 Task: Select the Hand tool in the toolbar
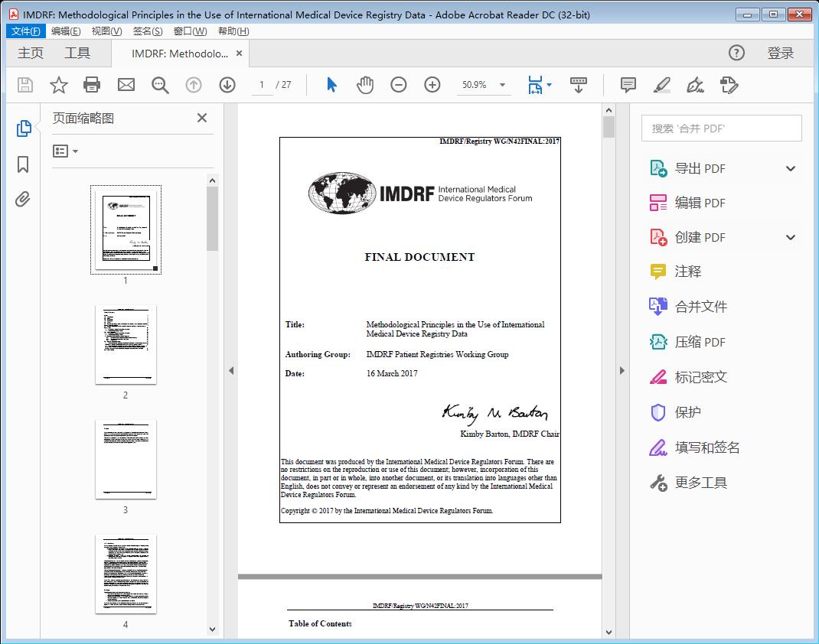click(x=365, y=85)
